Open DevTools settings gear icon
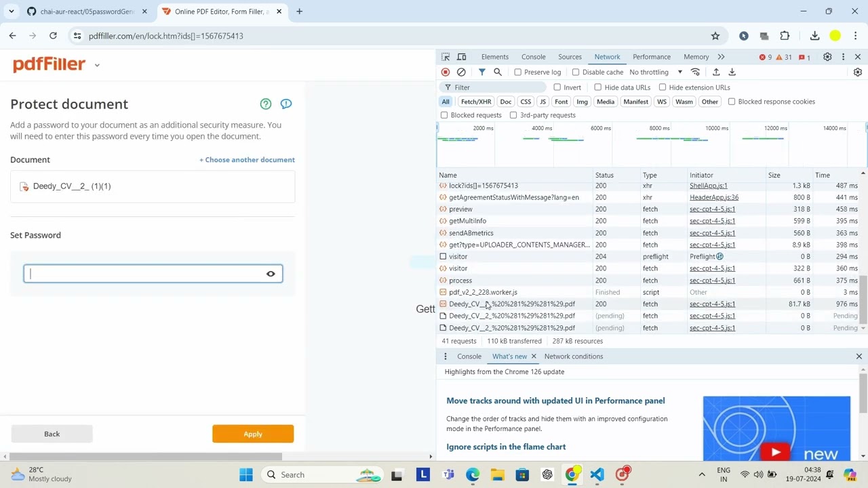 pyautogui.click(x=827, y=57)
